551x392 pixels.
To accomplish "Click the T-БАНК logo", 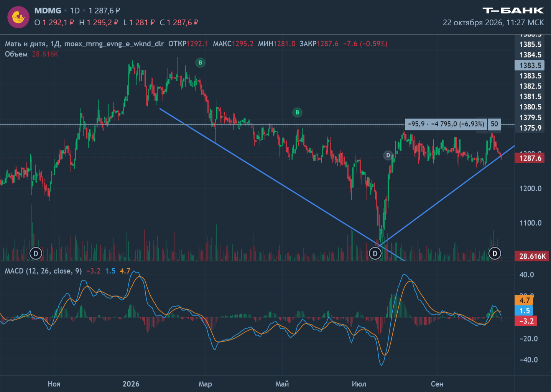I will [513, 10].
